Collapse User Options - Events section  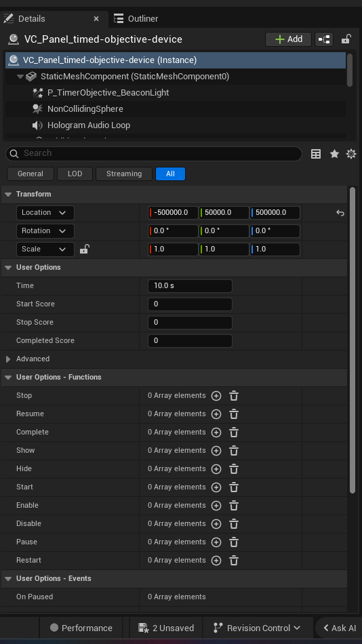pyautogui.click(x=8, y=579)
